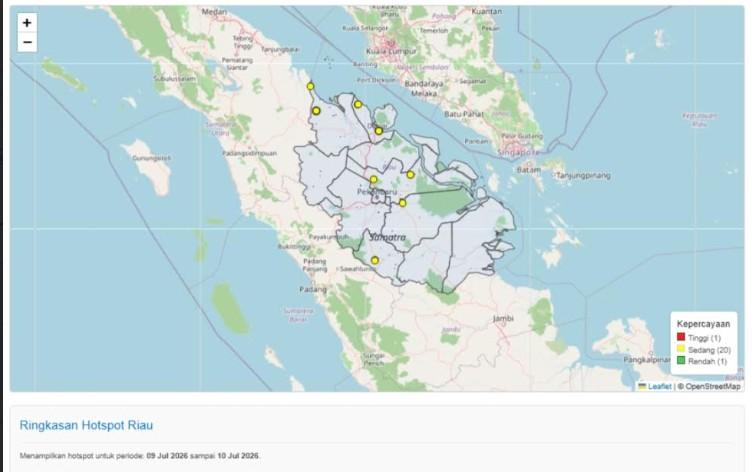The width and height of the screenshot is (756, 472).
Task: Click the Padangsidimpuan label on the map
Action: click(x=249, y=153)
